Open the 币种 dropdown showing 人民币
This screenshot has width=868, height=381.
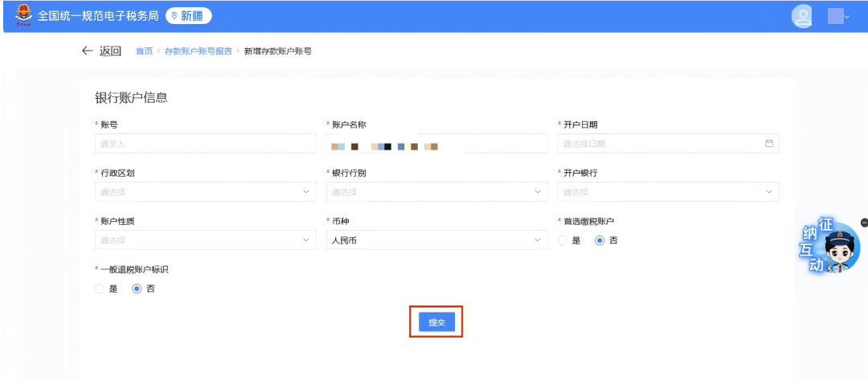pyautogui.click(x=436, y=240)
